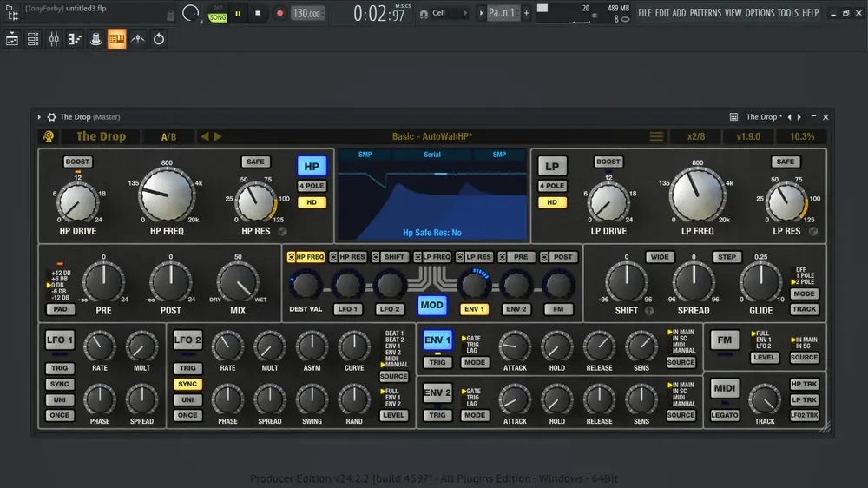
Task: Pause playback with the pause button
Action: 238,13
